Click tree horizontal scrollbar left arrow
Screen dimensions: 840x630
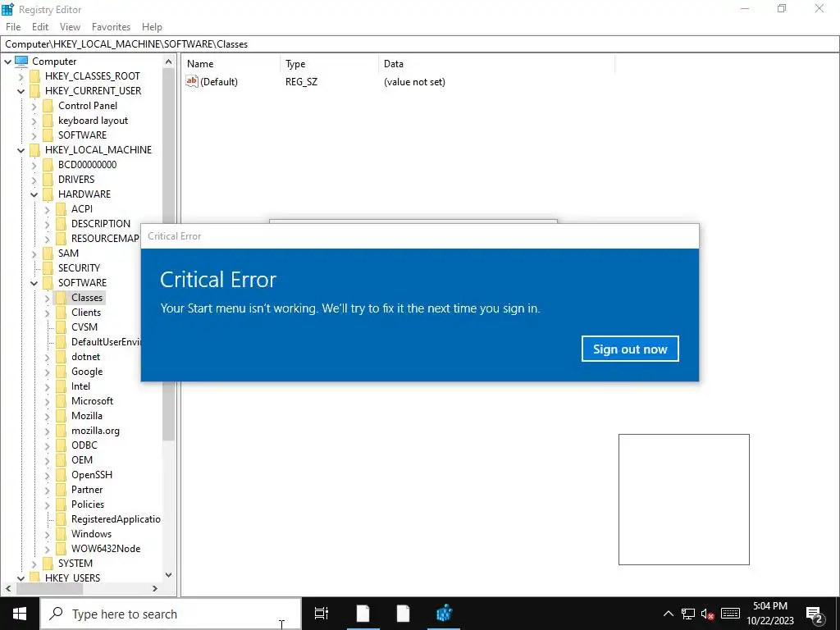[8, 589]
